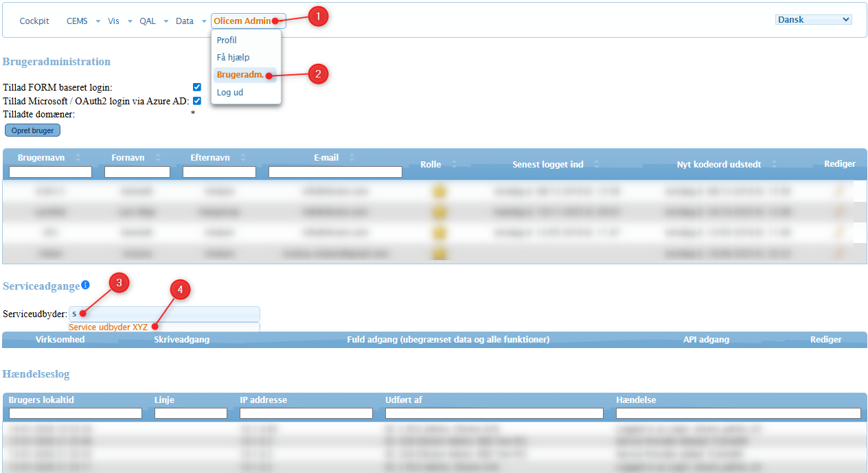868x473 pixels.
Task: Choose Log ud in the dropdown menu
Action: click(230, 93)
